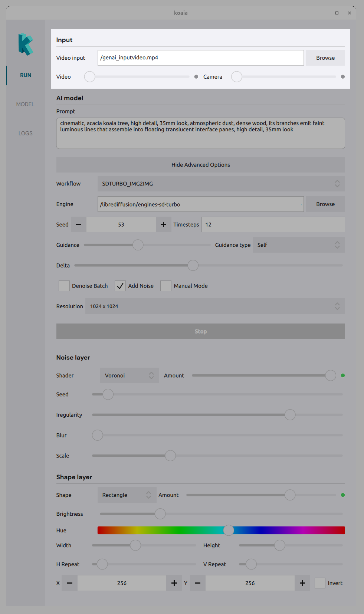The height and width of the screenshot is (614, 364).
Task: Click the minus icon for Y position
Action: 198,583
